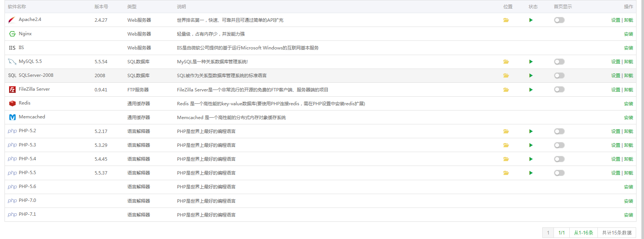Click the PHP-5.3 status play icon

coord(531,145)
